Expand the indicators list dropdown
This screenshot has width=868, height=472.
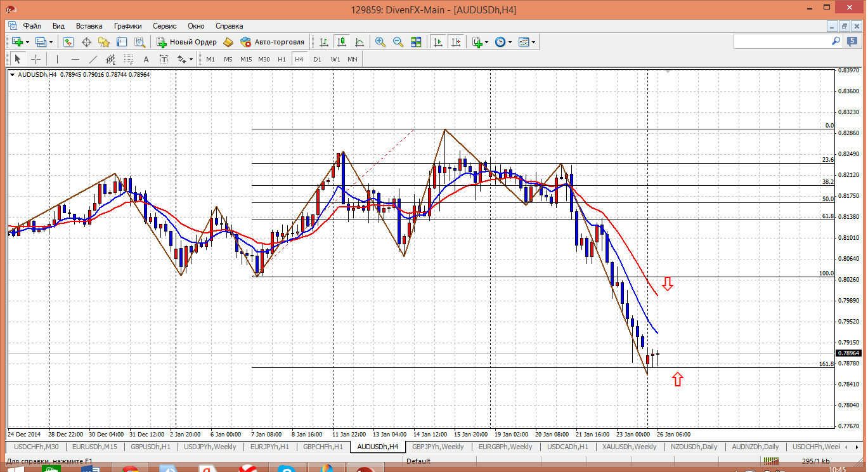[487, 42]
